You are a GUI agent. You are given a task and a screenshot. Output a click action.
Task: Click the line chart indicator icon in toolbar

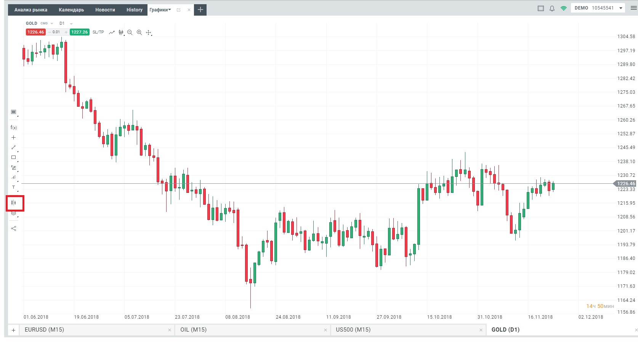click(112, 32)
